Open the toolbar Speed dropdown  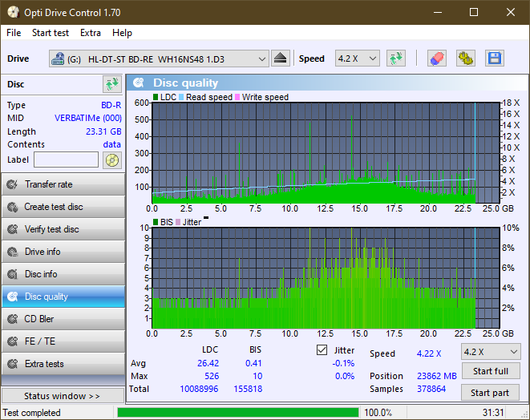point(358,59)
